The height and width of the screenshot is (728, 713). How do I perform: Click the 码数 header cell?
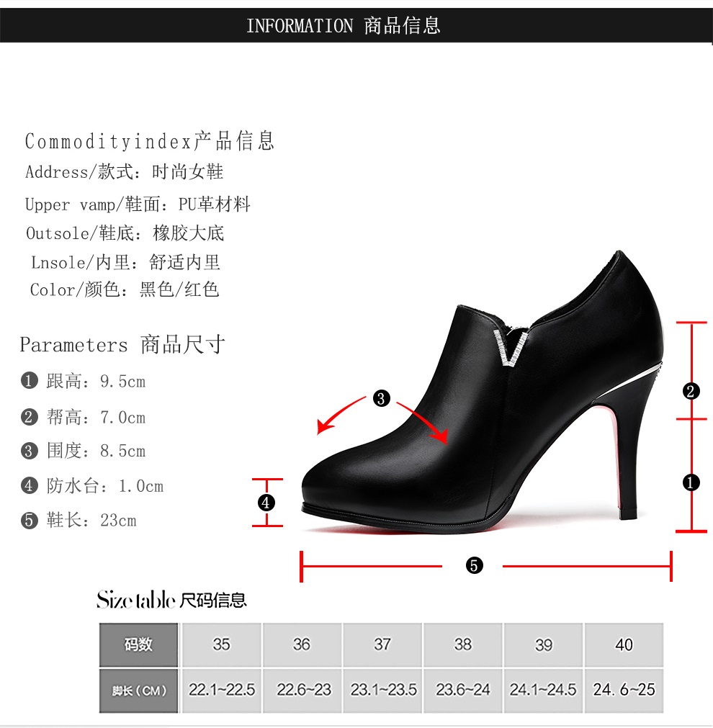coord(138,644)
